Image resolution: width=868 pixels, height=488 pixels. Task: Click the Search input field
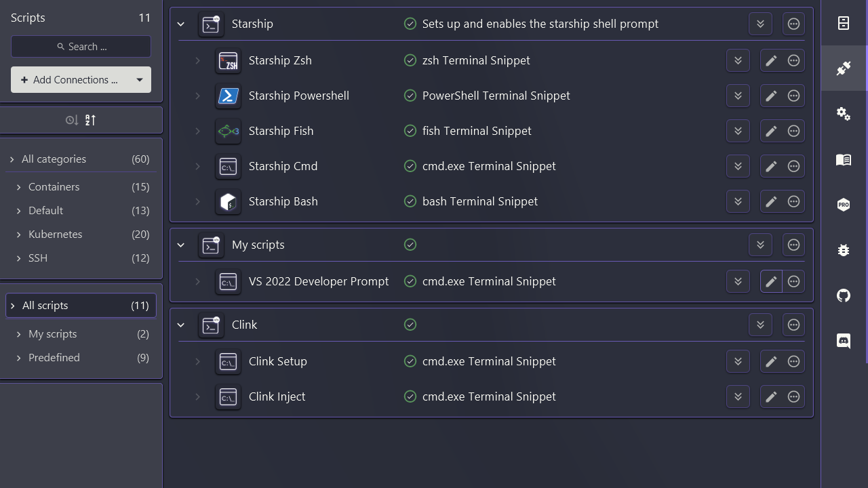coord(81,47)
